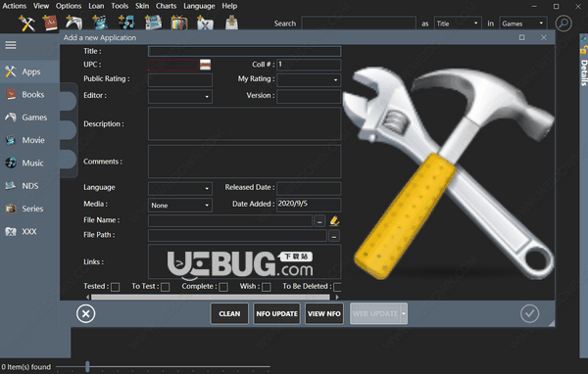The image size is (588, 374).
Task: Open the search 'as Title' dropdown
Action: [x=458, y=23]
